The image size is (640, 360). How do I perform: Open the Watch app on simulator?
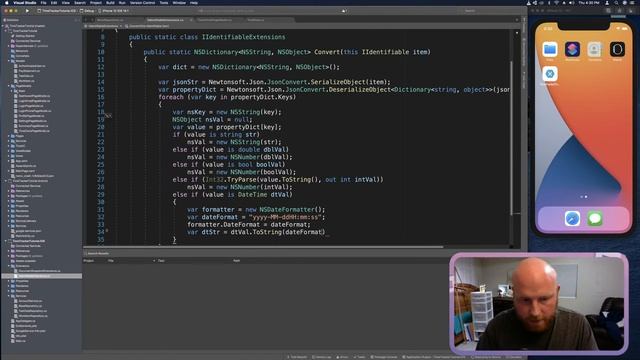click(617, 49)
